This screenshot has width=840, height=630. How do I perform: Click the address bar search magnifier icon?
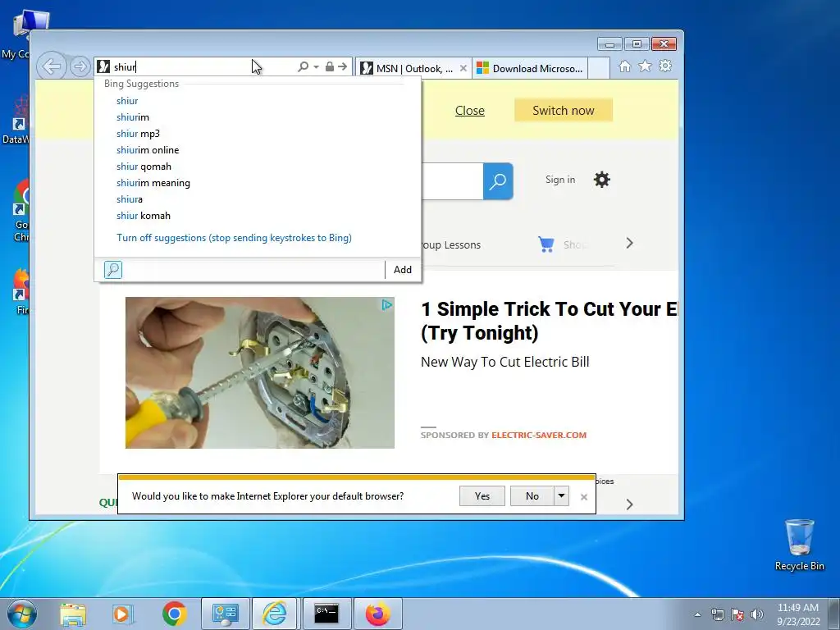[303, 66]
